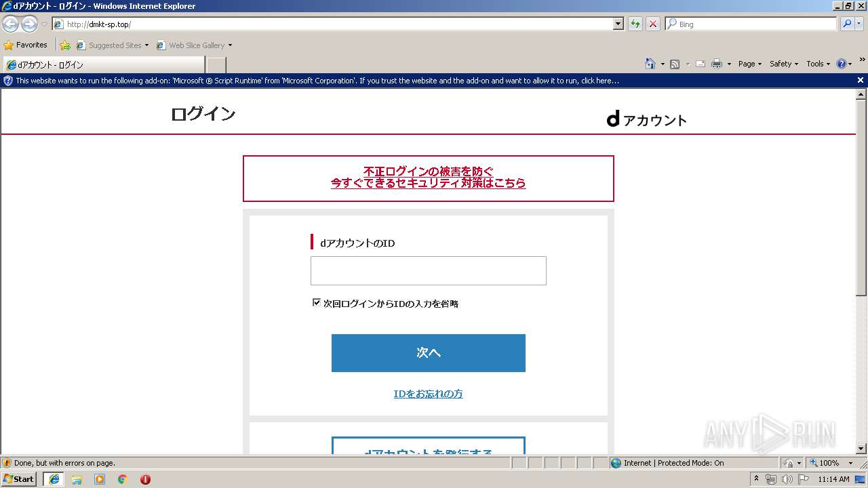The height and width of the screenshot is (488, 868).
Task: Click the network tray icon
Action: point(771,479)
